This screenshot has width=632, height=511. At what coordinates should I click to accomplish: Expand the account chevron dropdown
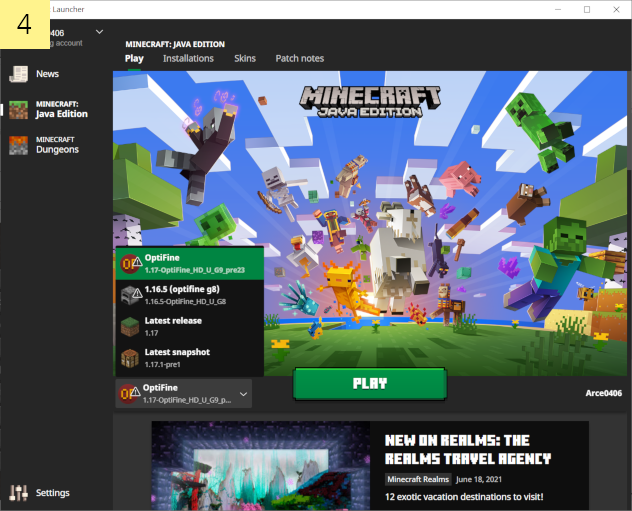99,31
